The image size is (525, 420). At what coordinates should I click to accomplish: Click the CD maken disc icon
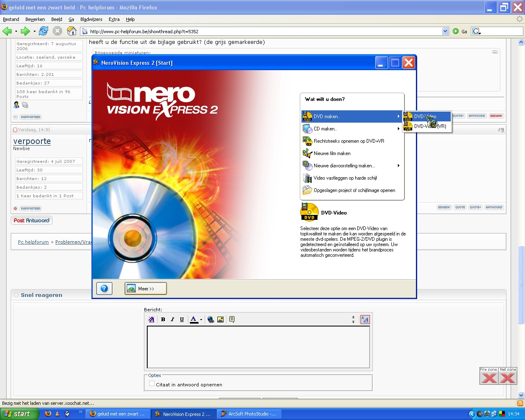[307, 129]
